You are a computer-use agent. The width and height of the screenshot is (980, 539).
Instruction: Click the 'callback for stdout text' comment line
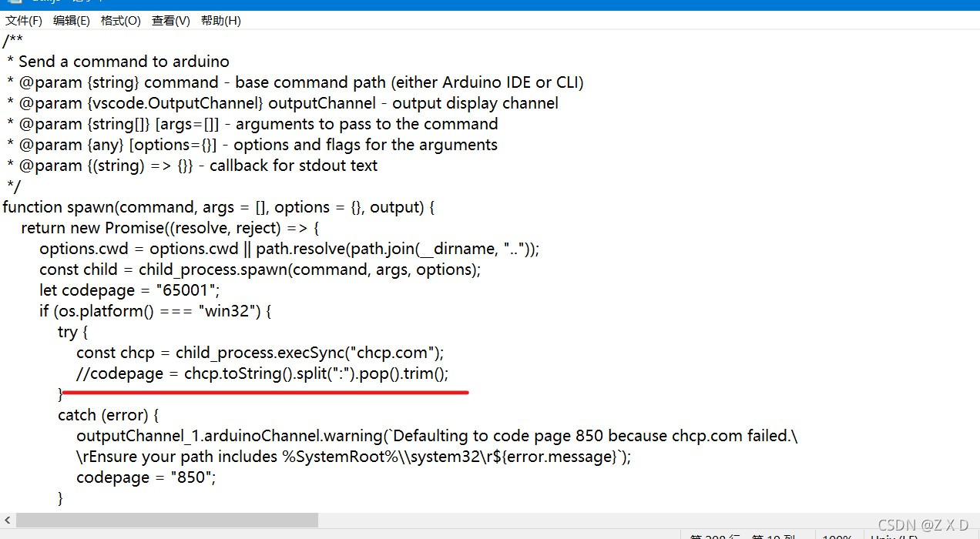point(192,166)
